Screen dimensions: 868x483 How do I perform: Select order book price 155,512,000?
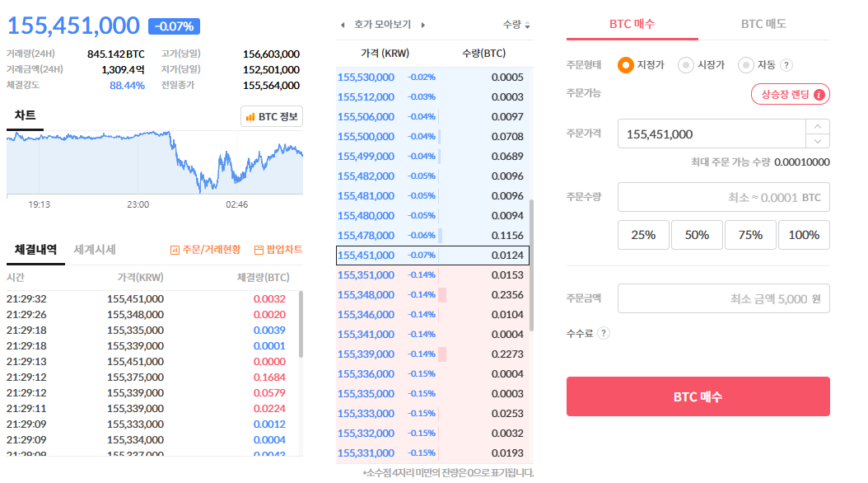click(x=366, y=97)
